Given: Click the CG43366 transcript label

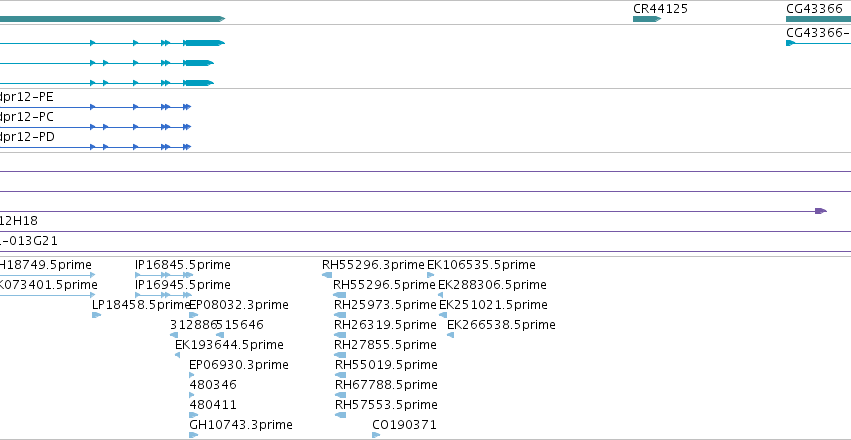Looking at the screenshot, I should [818, 33].
